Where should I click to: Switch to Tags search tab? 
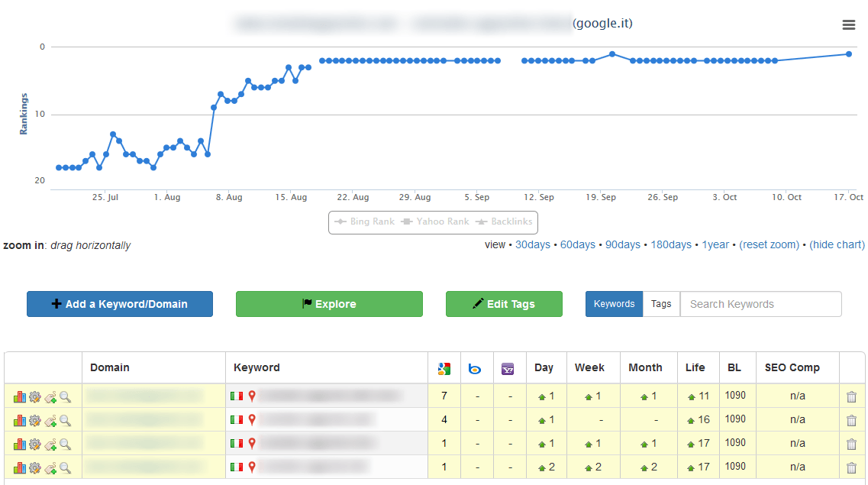[x=661, y=304]
